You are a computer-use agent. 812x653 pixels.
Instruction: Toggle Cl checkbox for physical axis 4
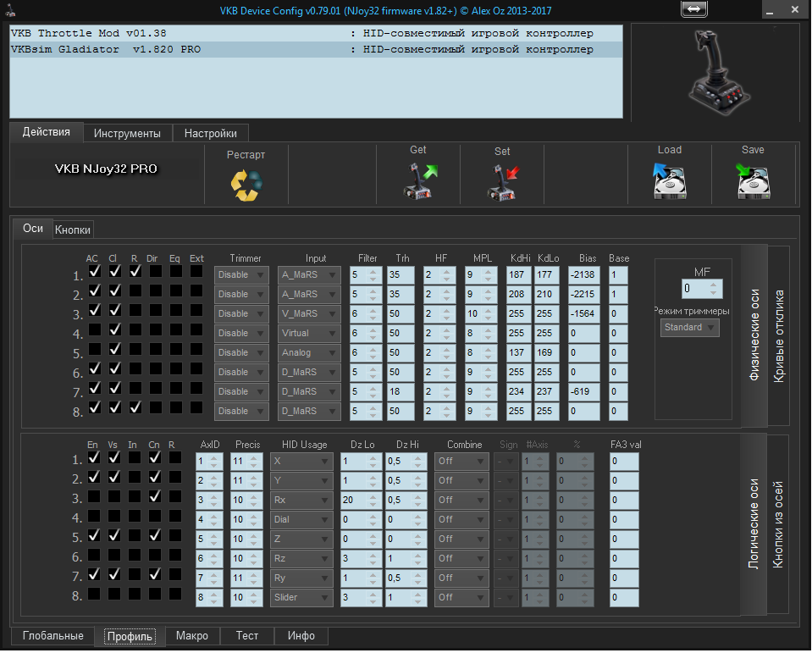115,329
